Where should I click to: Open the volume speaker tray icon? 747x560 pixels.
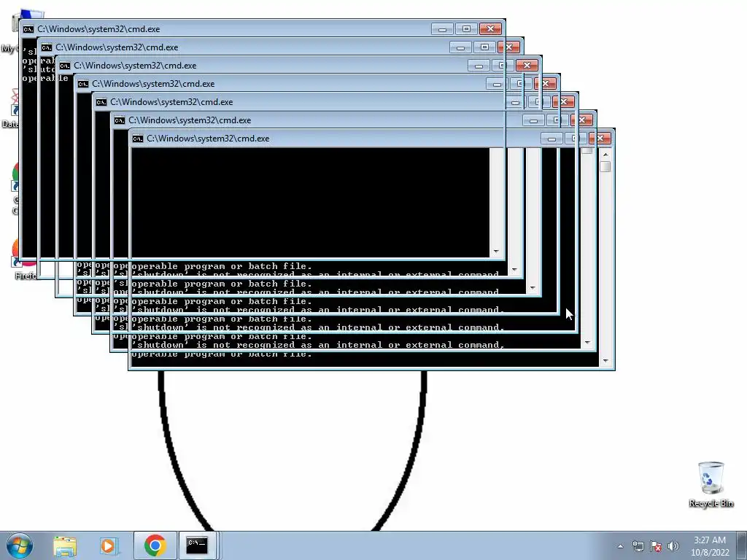[x=673, y=546]
